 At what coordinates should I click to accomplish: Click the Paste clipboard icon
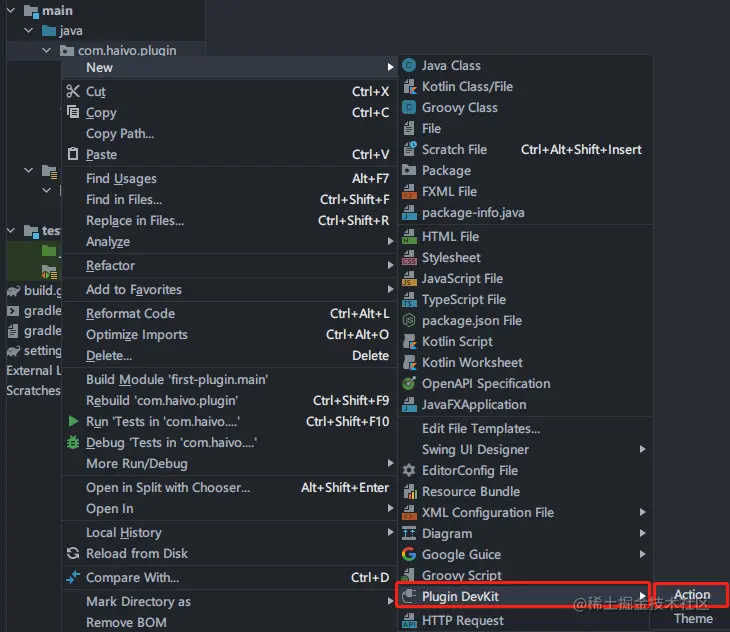coord(73,154)
